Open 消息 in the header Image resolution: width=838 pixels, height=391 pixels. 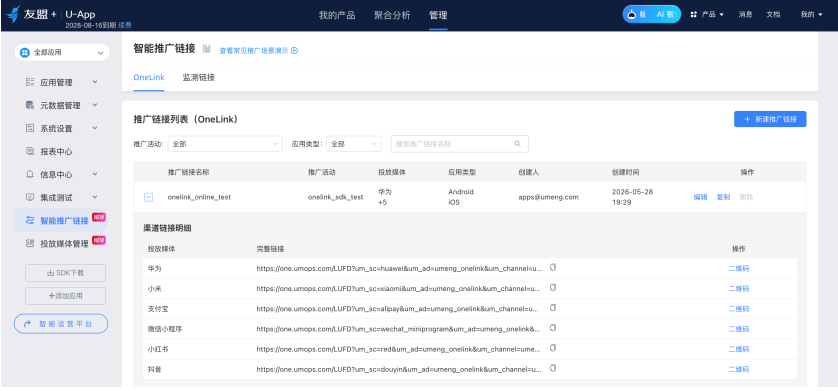click(746, 14)
